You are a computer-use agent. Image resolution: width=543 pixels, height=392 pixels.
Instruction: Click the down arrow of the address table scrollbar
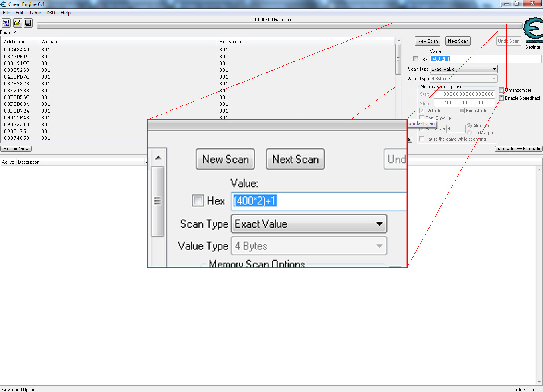pos(539,382)
